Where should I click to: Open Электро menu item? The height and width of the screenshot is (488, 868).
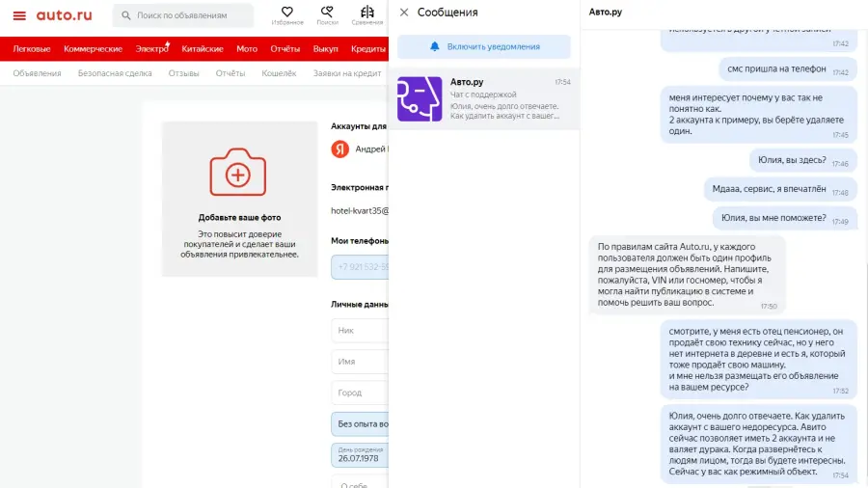(x=151, y=48)
